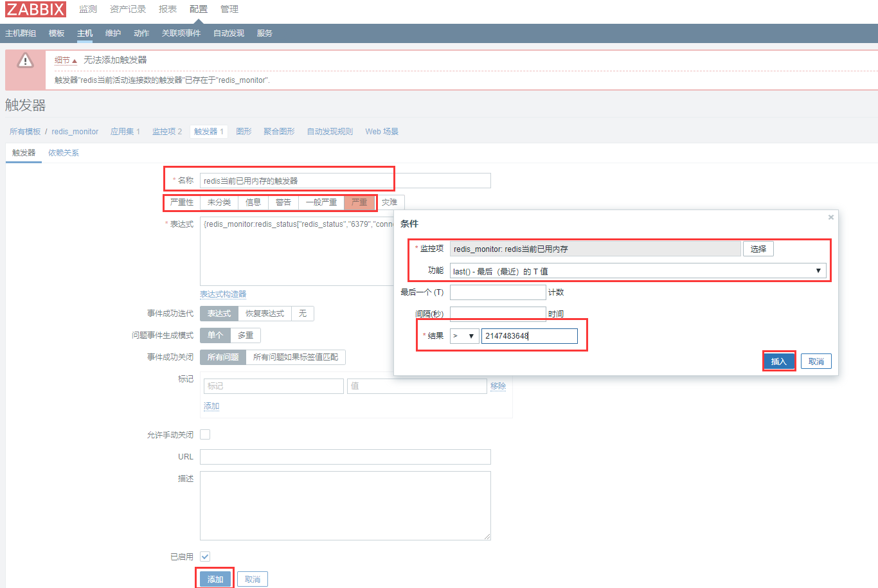Open the 功能 last() function dropdown
878x588 pixels.
638,271
